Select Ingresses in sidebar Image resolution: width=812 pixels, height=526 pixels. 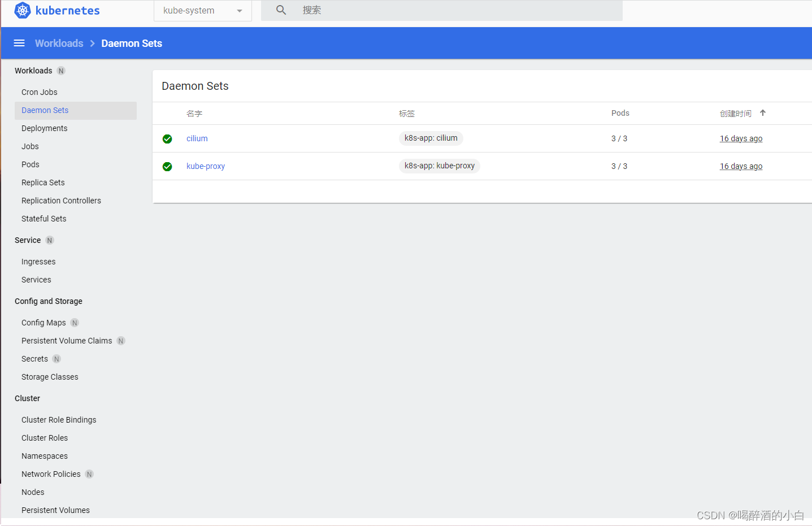coord(38,262)
